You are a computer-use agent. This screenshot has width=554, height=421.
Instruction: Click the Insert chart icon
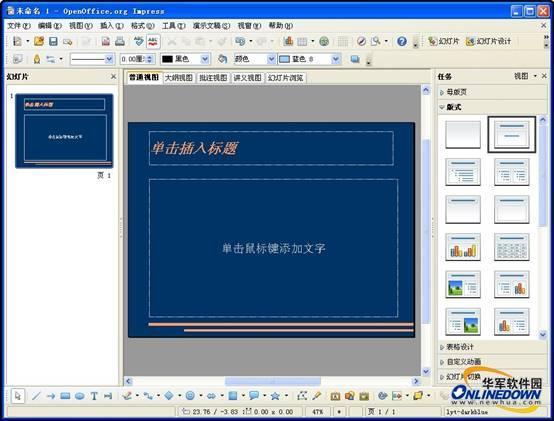coord(288,41)
